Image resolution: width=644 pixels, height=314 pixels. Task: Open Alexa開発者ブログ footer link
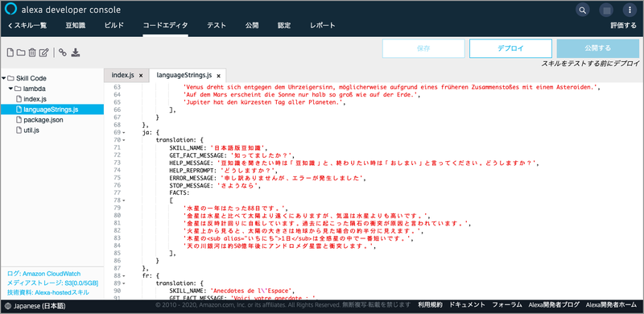[554, 304]
